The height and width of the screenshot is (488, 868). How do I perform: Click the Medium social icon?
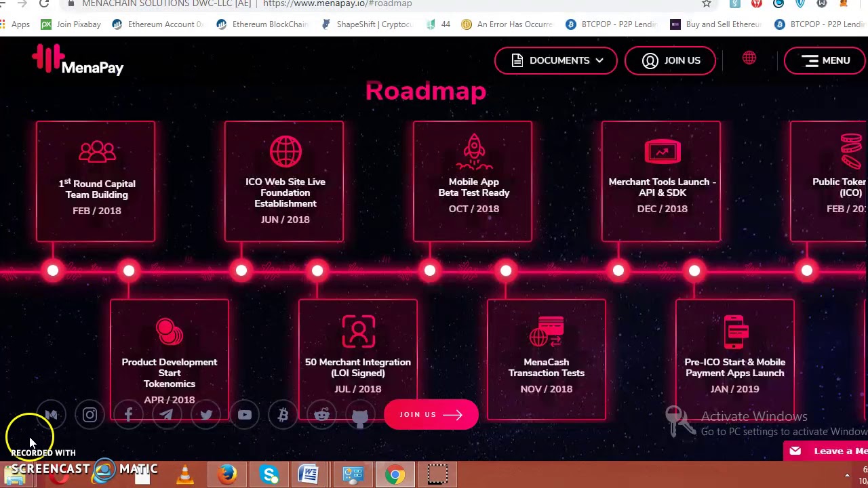point(51,415)
